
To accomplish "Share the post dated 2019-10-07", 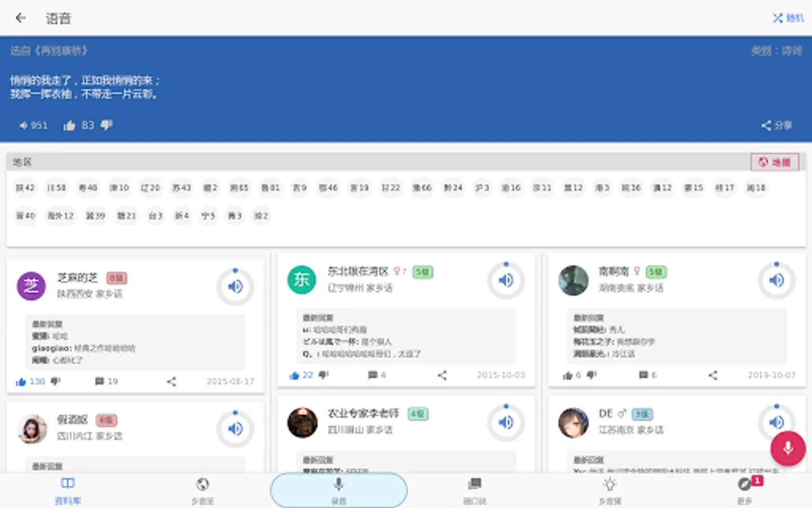I will 713,375.
